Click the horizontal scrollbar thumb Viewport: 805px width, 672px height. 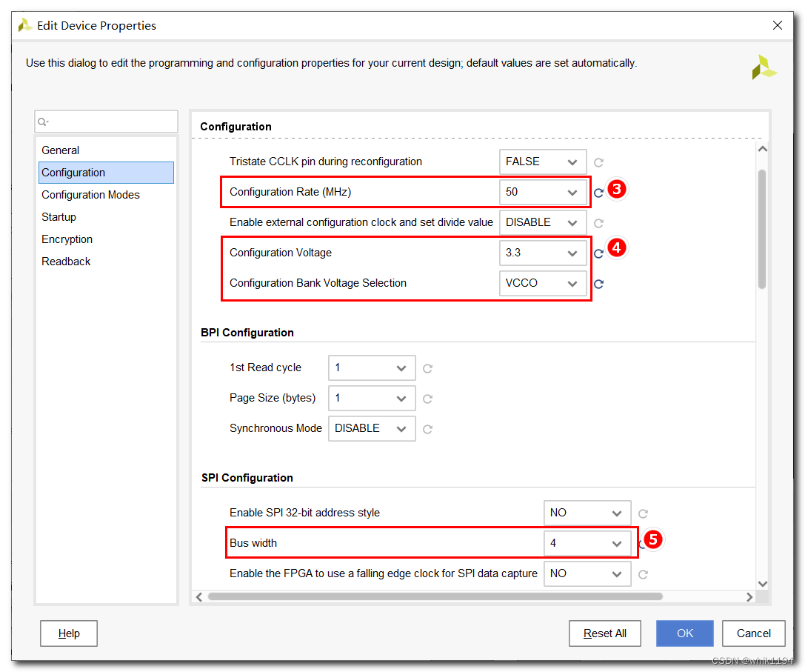(x=435, y=596)
